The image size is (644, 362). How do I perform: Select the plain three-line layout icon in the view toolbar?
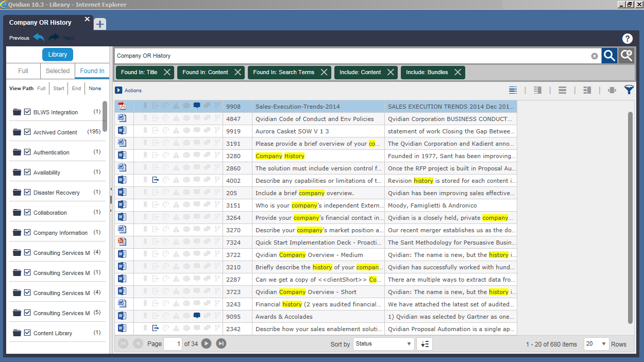(x=562, y=90)
